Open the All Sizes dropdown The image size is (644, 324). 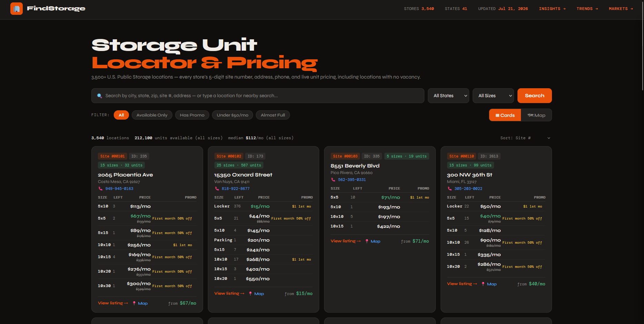pos(493,96)
